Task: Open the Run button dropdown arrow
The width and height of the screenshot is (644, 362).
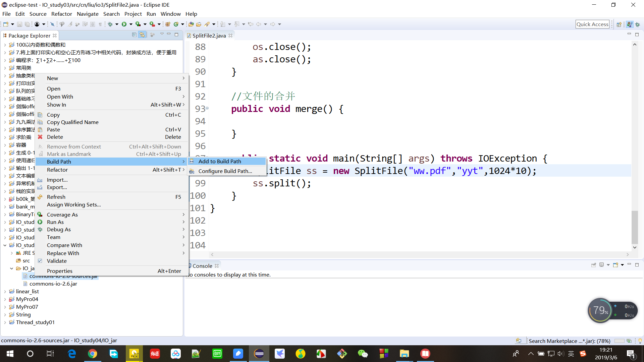Action: [131, 24]
